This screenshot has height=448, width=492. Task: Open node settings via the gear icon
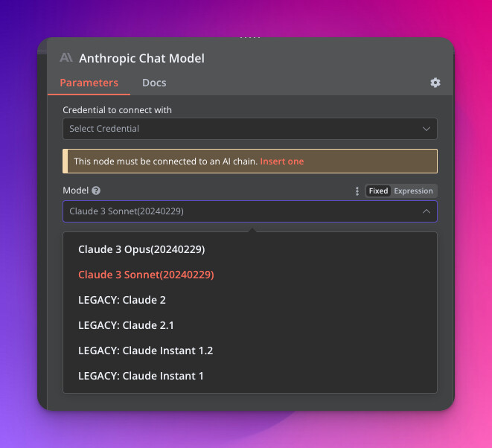click(435, 83)
